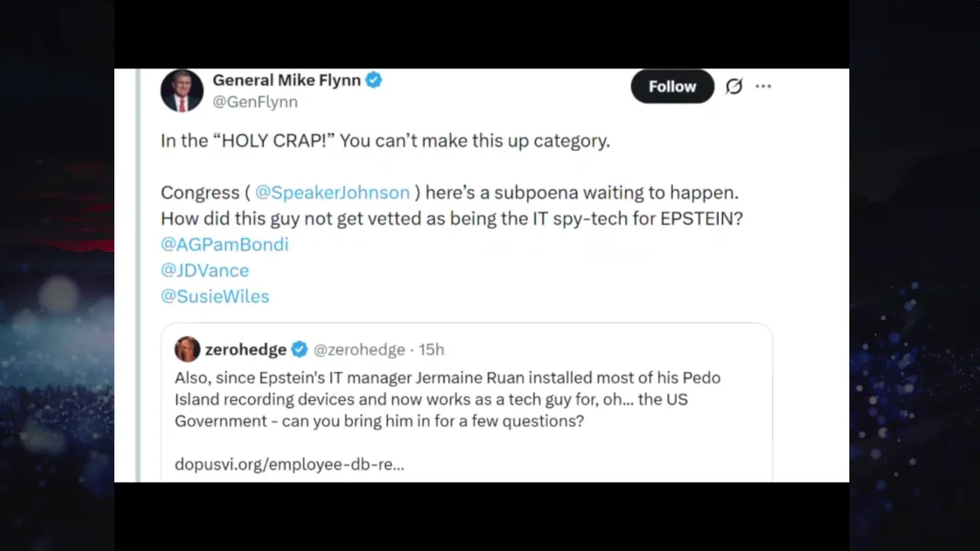Click the zerohedge display name
The image size is (980, 551).
246,350
